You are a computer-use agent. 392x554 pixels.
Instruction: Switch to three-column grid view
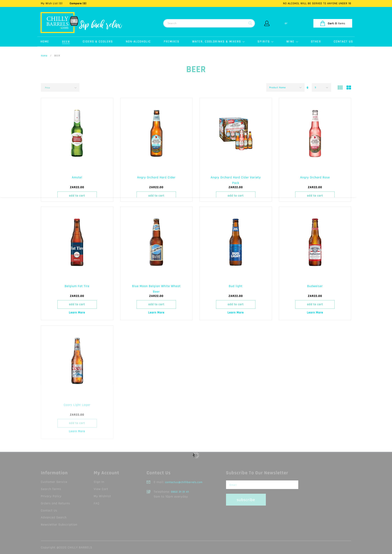point(340,87)
